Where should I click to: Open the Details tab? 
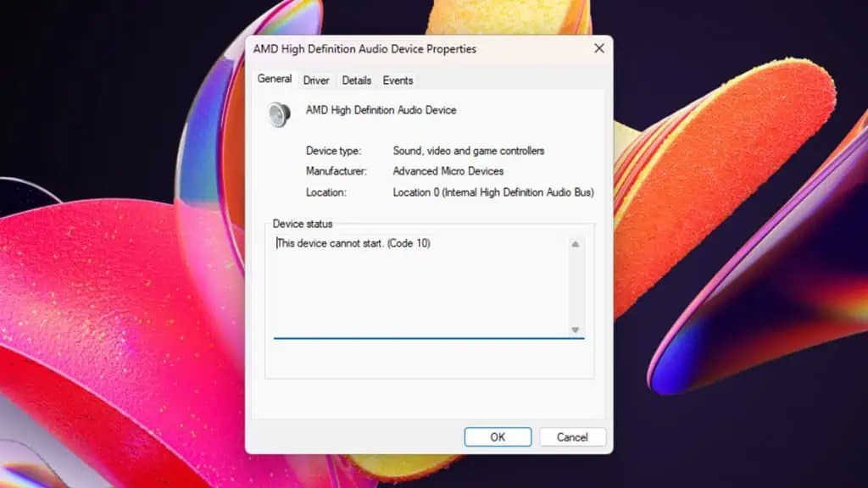(x=356, y=80)
